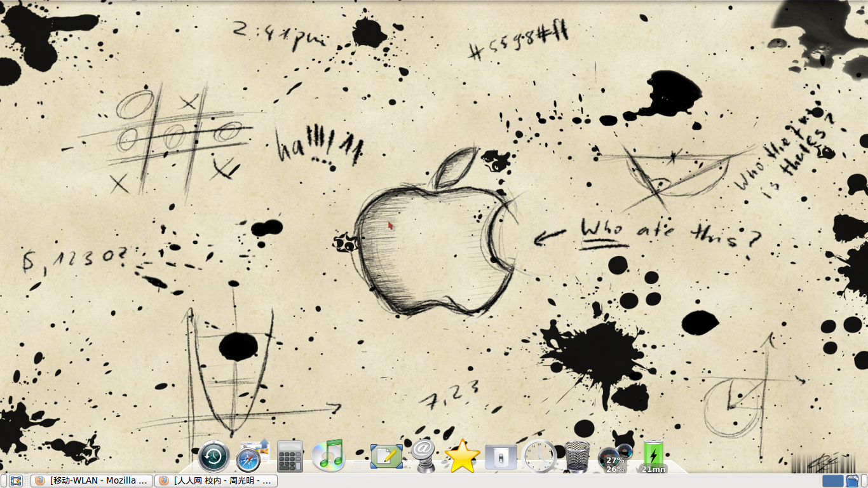
Task: Click the blue workspace switcher box
Action: (x=833, y=481)
